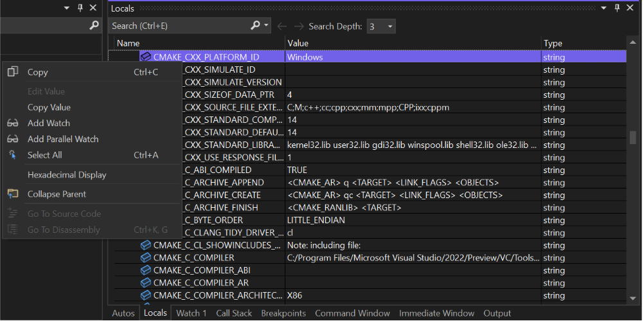Focus the Locals Search (Ctrl+E) field

179,26
